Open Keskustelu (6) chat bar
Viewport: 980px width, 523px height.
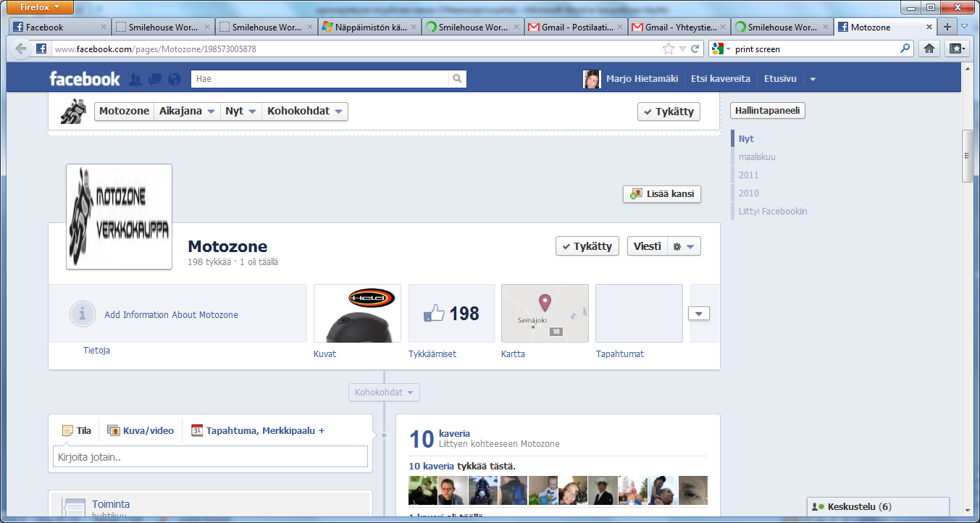(x=878, y=507)
